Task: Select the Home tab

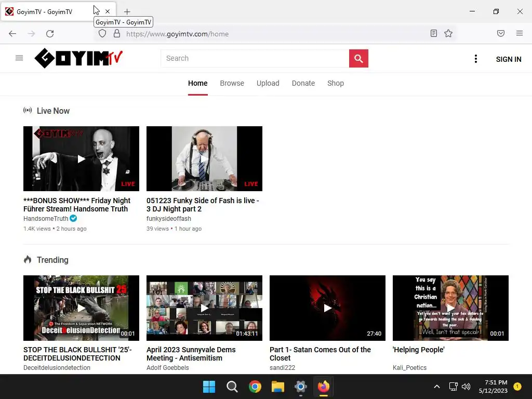Action: 198,83
